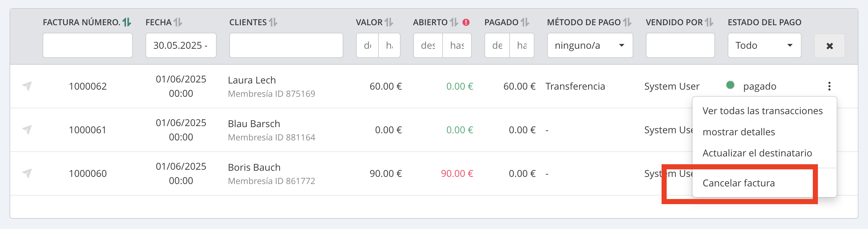Sort table by Fecha column

pos(178,22)
